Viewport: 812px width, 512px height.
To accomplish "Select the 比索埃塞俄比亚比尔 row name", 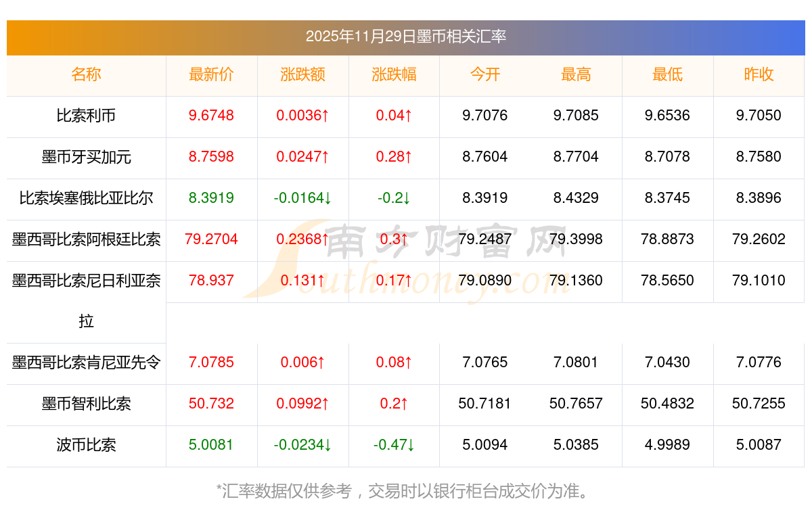I will (86, 198).
